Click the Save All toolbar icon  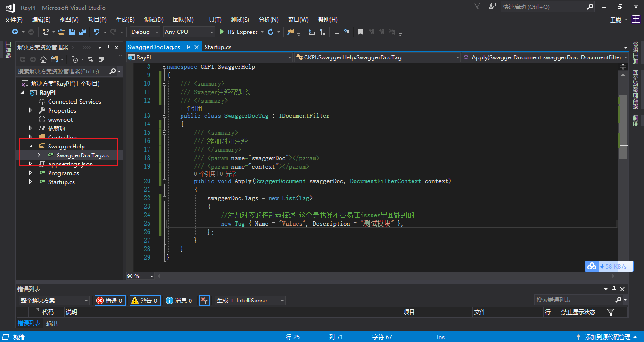pos(83,32)
